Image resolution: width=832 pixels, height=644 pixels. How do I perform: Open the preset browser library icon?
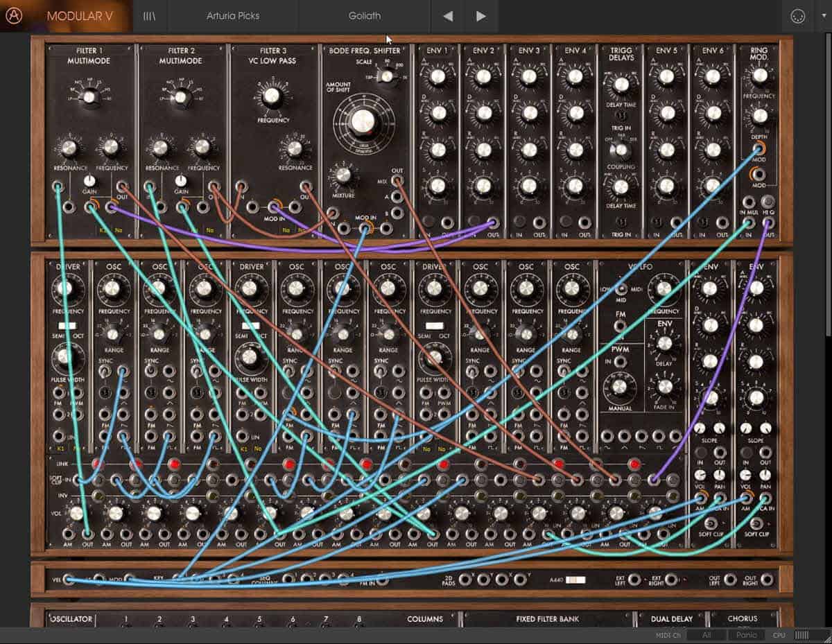(x=149, y=16)
